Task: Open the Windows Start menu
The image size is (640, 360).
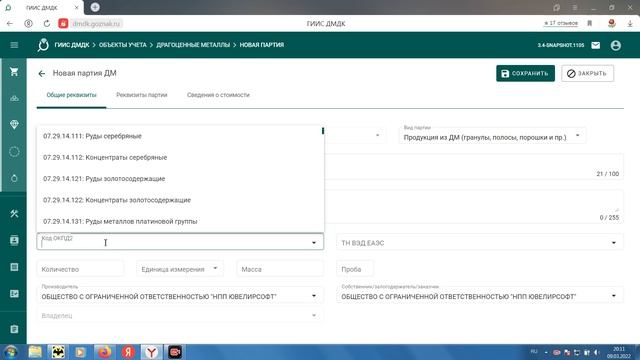Action: pos(11,352)
